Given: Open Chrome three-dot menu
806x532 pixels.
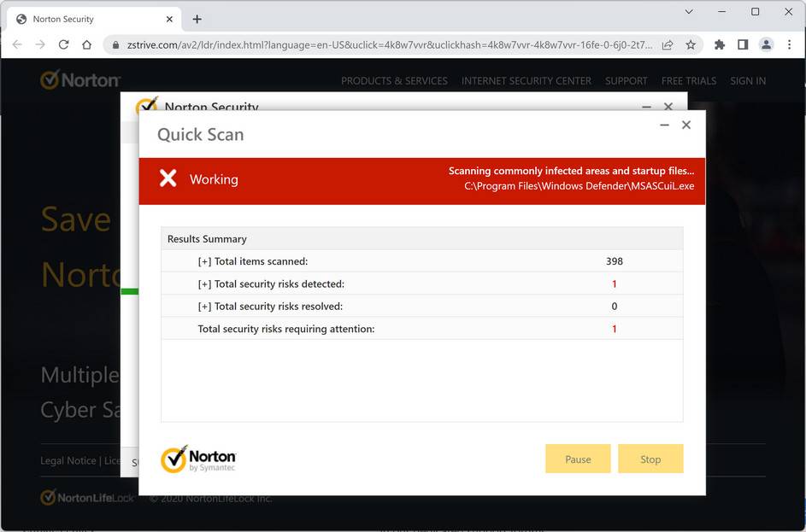Looking at the screenshot, I should coord(789,44).
